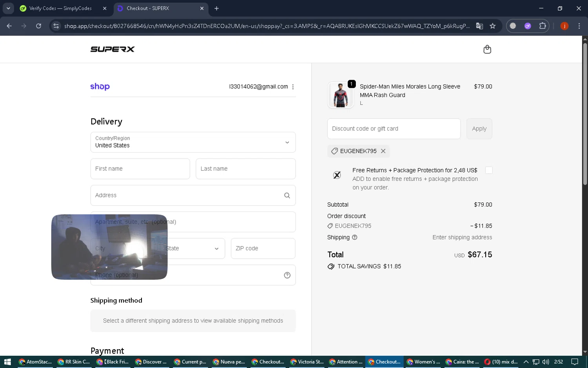Click the ZIP code field
The height and width of the screenshot is (368, 588).
(263, 248)
